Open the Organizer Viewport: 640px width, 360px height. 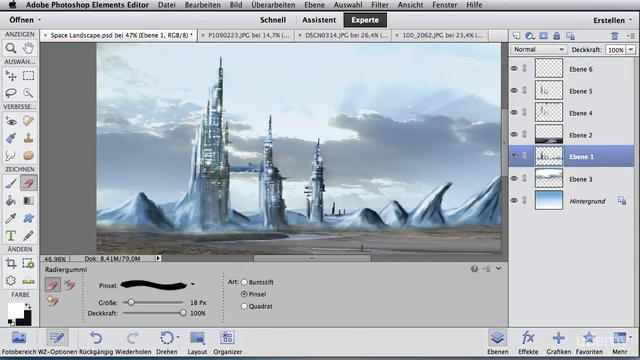coord(227,342)
